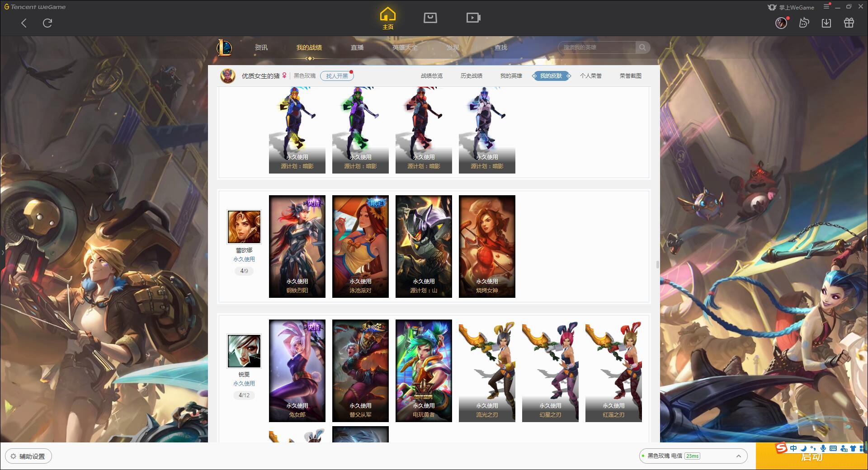This screenshot has height=470, width=868.
Task: Click the 找人开黑 button
Action: (337, 76)
